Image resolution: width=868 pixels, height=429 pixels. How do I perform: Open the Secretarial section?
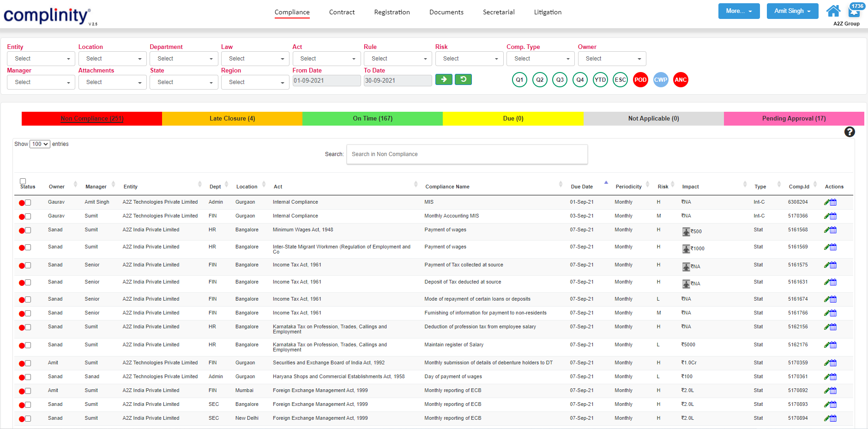499,12
